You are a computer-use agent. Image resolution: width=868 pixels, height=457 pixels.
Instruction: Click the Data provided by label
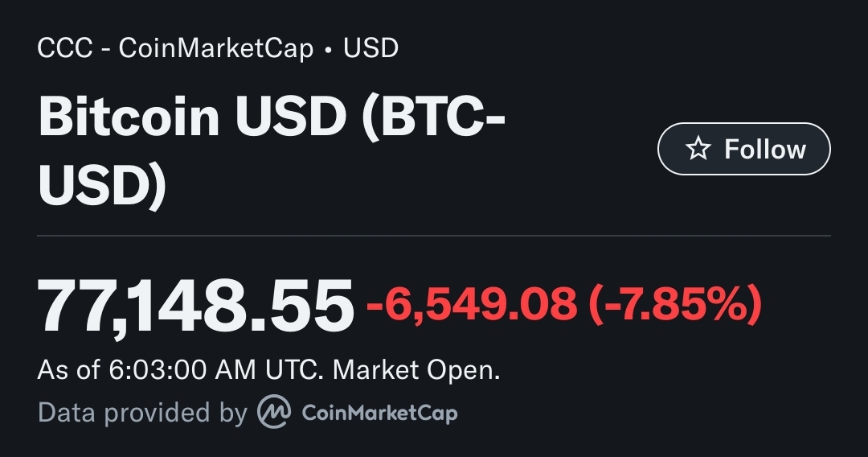142,413
